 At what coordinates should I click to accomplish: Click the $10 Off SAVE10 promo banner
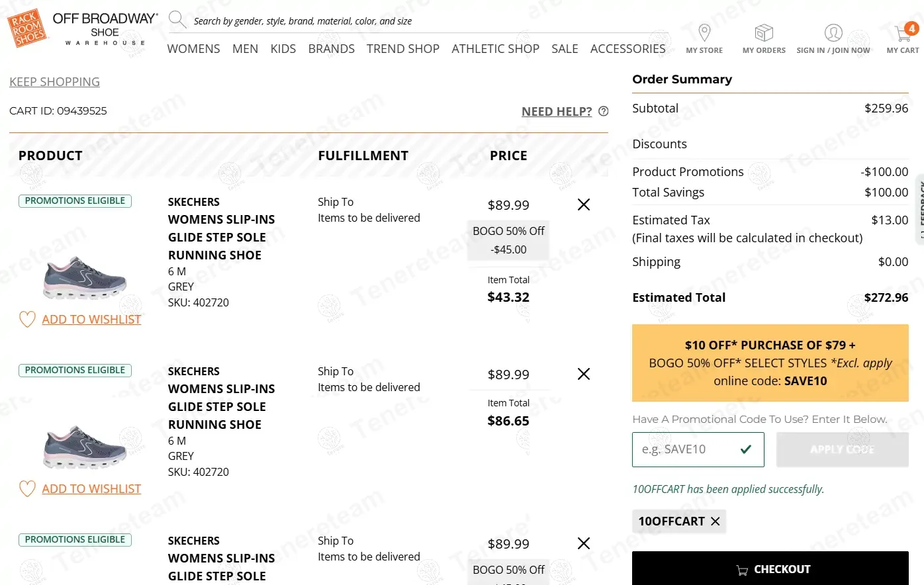click(770, 363)
